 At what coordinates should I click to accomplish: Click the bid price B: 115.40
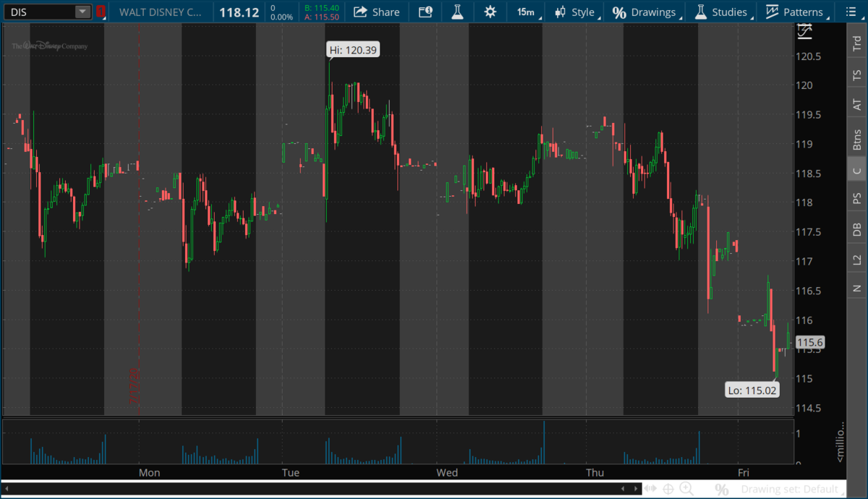(322, 7)
